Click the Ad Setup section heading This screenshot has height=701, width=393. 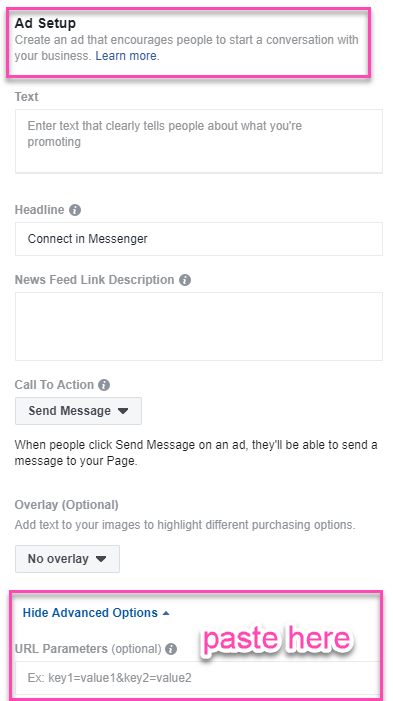click(x=45, y=23)
